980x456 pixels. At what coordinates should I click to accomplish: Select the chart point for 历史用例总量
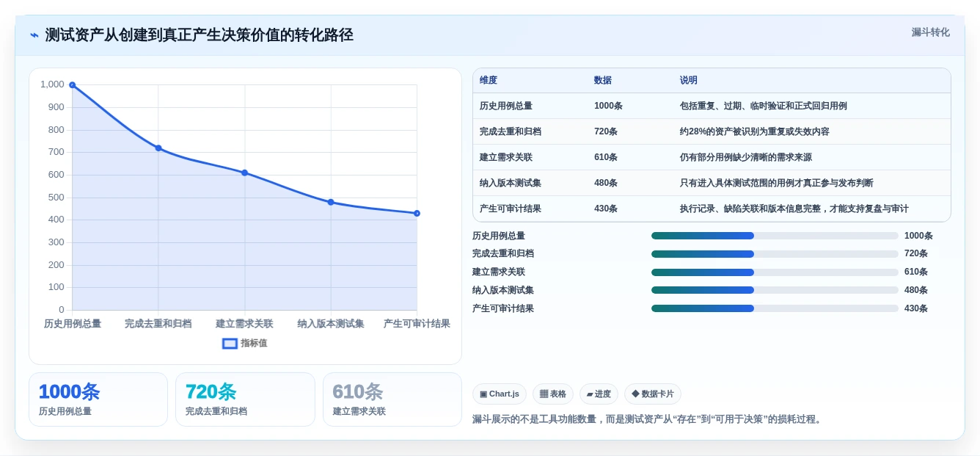72,85
